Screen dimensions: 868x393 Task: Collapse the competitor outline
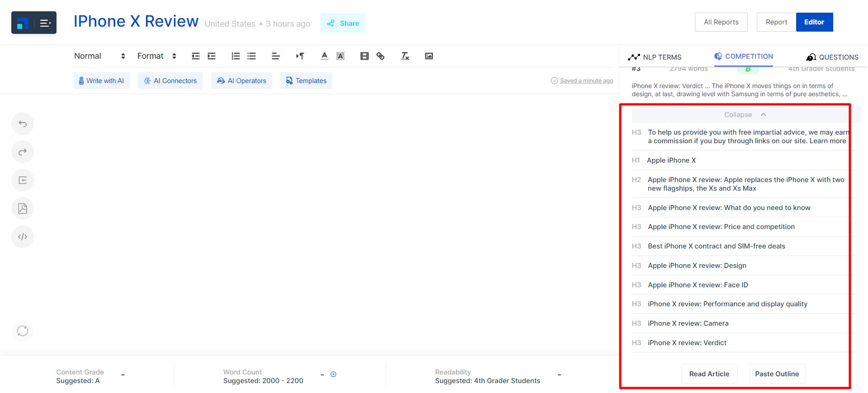[x=746, y=115]
